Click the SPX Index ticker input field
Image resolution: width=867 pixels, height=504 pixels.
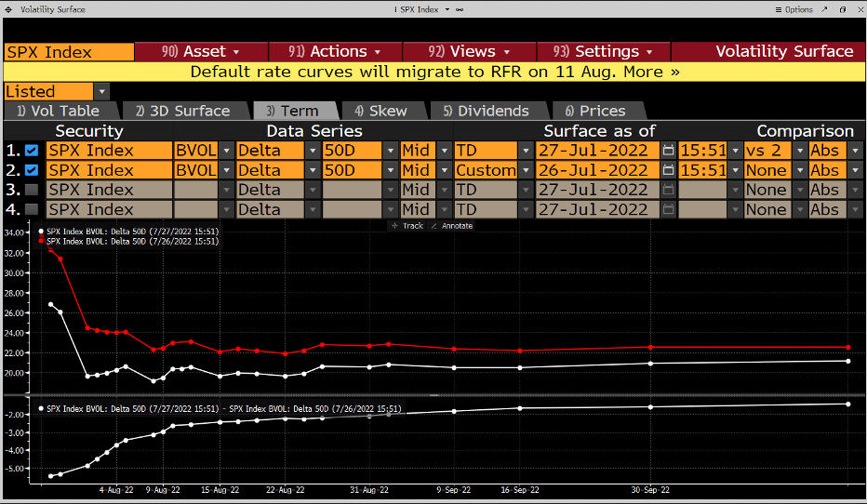coord(69,52)
